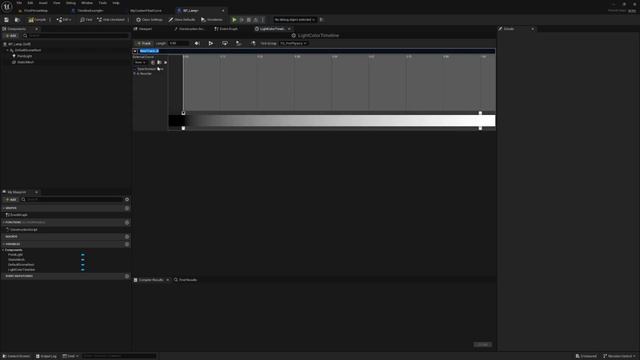Compile the BP_Lamp blueprint
Screen dimensions: 640x360
point(37,20)
